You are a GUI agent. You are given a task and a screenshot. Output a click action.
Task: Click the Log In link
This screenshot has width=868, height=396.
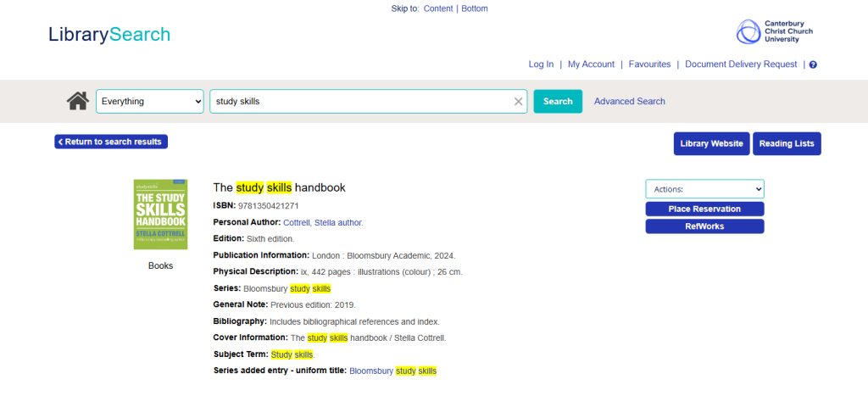click(541, 64)
